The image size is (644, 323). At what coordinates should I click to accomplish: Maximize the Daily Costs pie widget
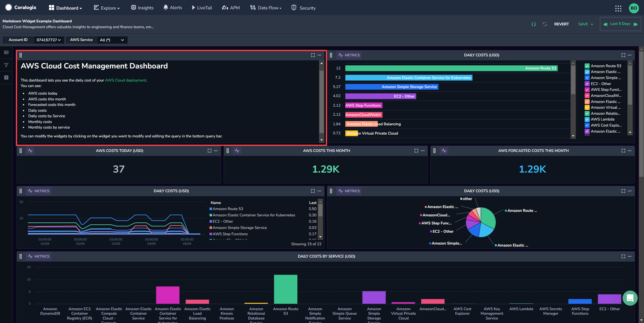pos(623,191)
